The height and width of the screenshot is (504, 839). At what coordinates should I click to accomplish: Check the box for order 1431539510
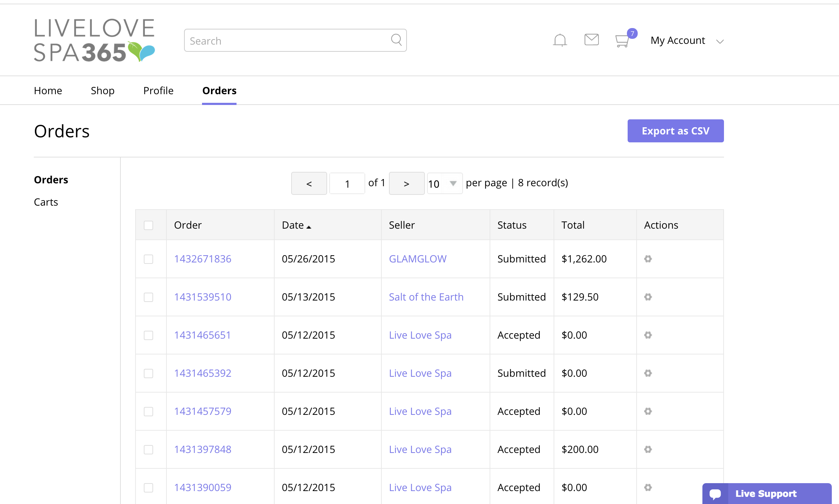(148, 297)
